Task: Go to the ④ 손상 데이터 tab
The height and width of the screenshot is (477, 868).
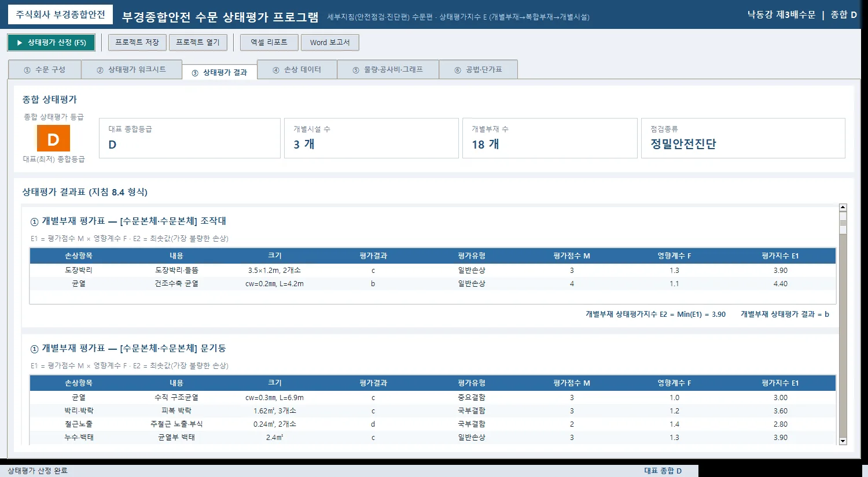Action: tap(297, 69)
